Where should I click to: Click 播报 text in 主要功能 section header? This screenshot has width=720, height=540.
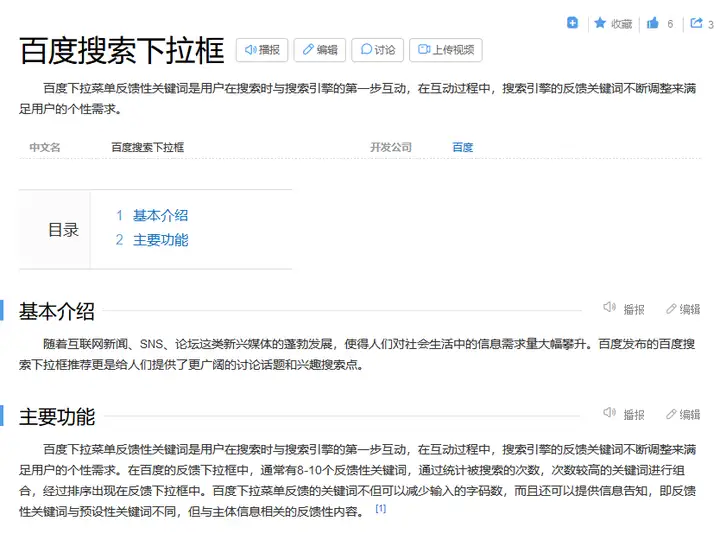click(x=634, y=415)
